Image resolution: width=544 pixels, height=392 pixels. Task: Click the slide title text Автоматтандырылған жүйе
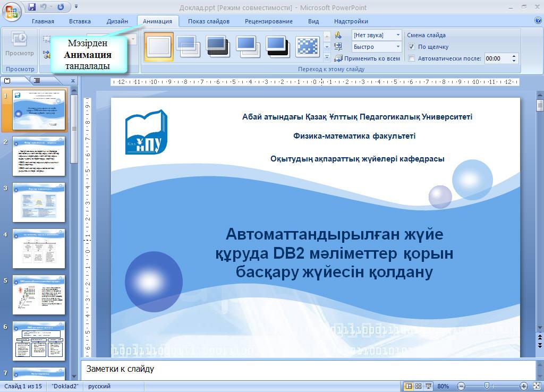pos(335,234)
